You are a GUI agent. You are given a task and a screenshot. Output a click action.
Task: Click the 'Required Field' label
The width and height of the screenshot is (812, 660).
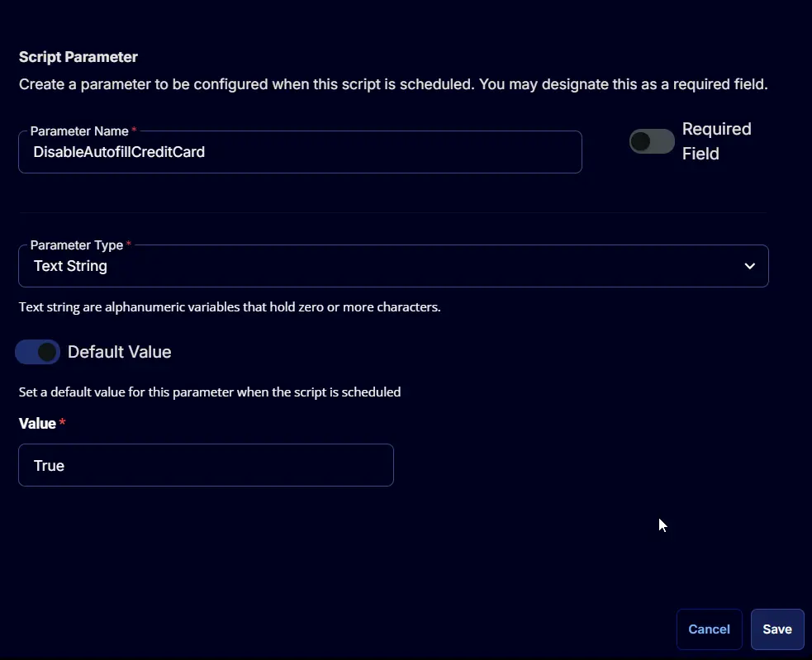(x=716, y=141)
